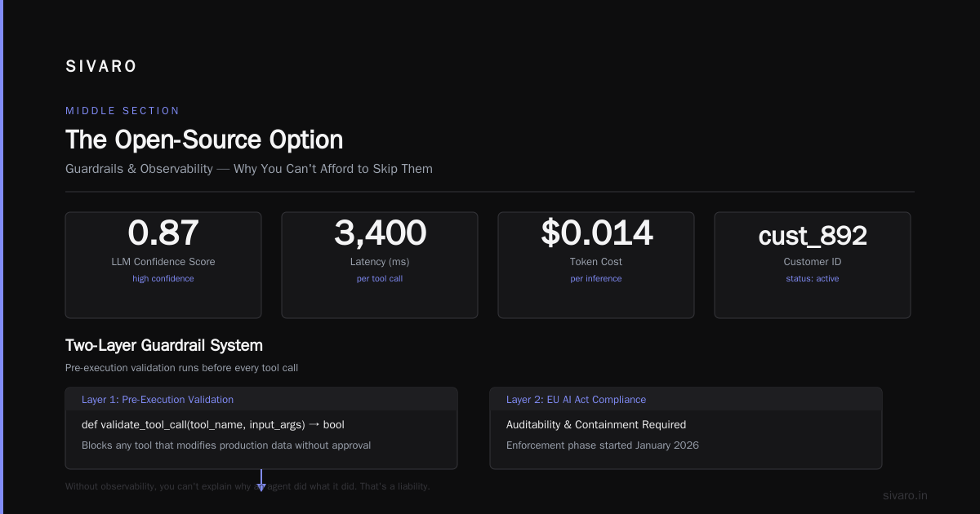The image size is (980, 514).
Task: Open the 3,400 Latency card
Action: click(380, 265)
